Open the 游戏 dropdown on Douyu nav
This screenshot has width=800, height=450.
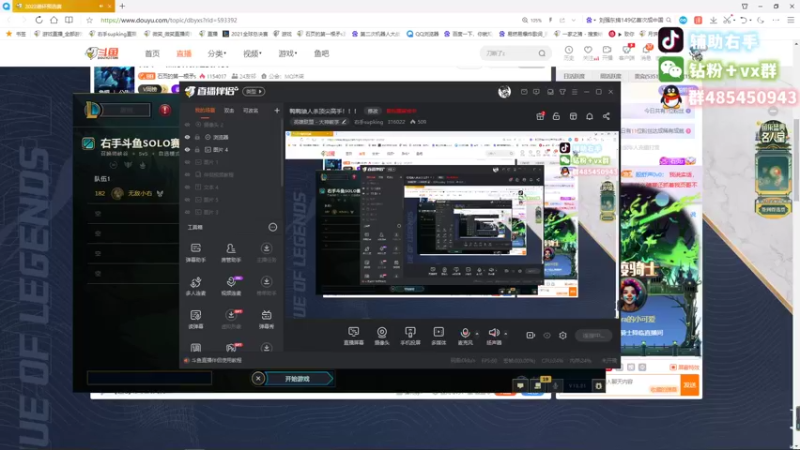pos(287,53)
